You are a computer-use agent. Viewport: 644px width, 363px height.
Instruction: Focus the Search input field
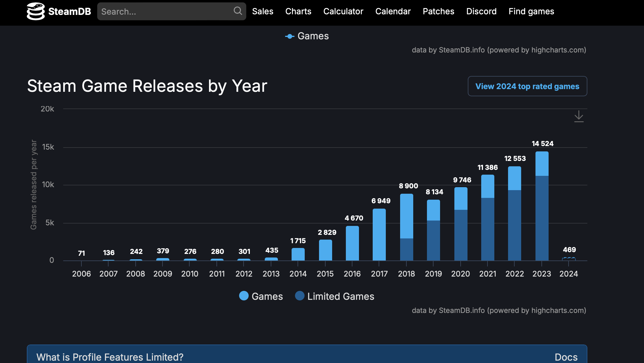pos(171,11)
